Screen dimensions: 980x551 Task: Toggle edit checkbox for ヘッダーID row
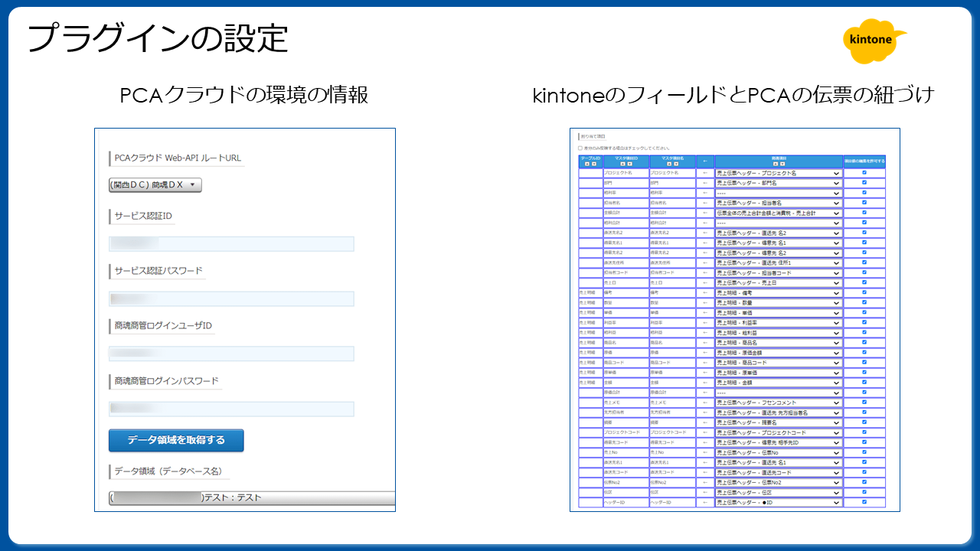[864, 502]
